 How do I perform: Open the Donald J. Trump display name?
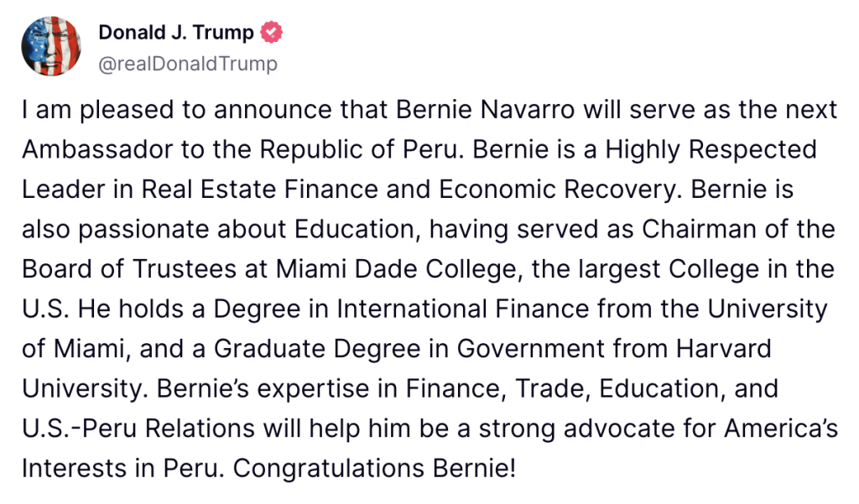[x=176, y=33]
